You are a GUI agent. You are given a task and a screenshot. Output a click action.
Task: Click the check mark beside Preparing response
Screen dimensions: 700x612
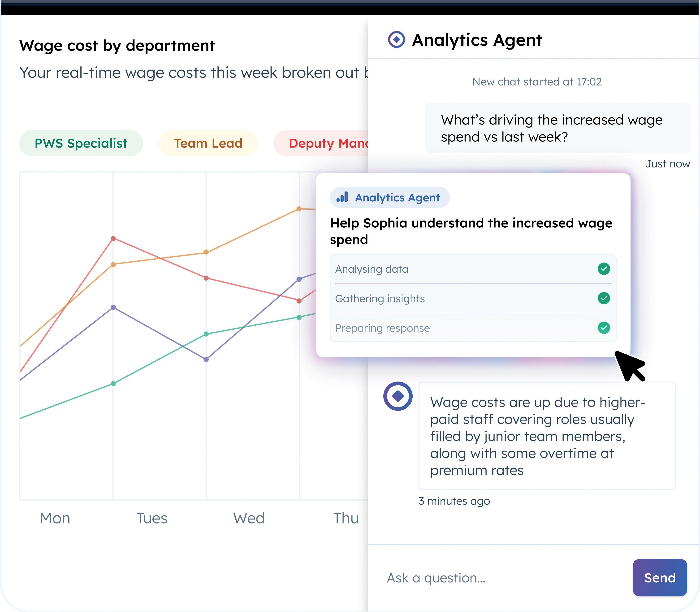(604, 328)
